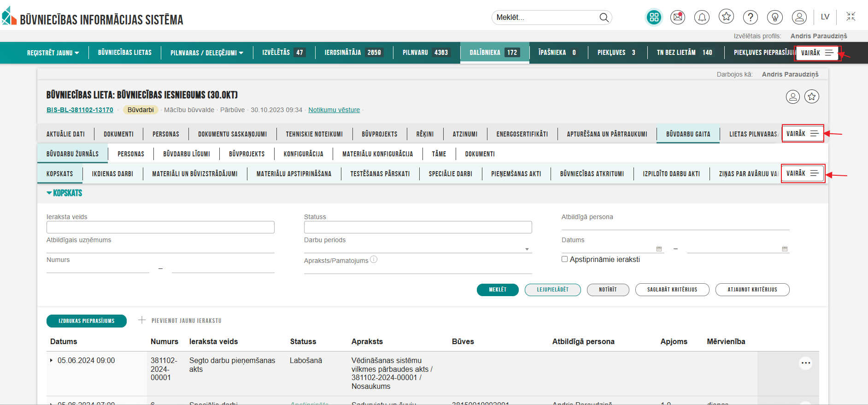Click the Lejupielādēt button
The image size is (868, 405).
(x=553, y=290)
